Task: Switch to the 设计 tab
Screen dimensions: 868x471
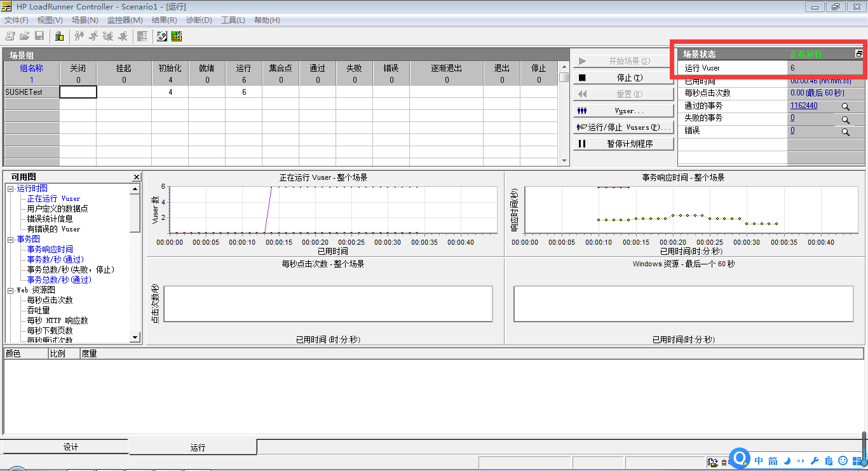Action: (65, 447)
